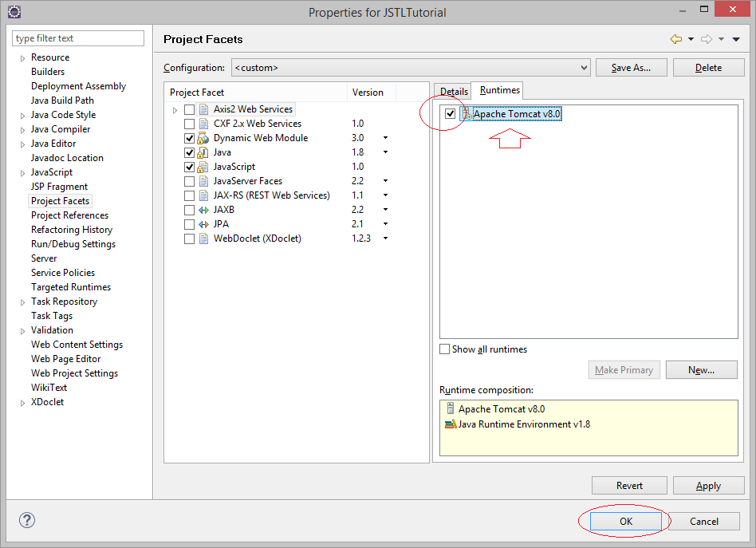Click the Java facet icon
The height and width of the screenshot is (548, 756).
(x=203, y=153)
